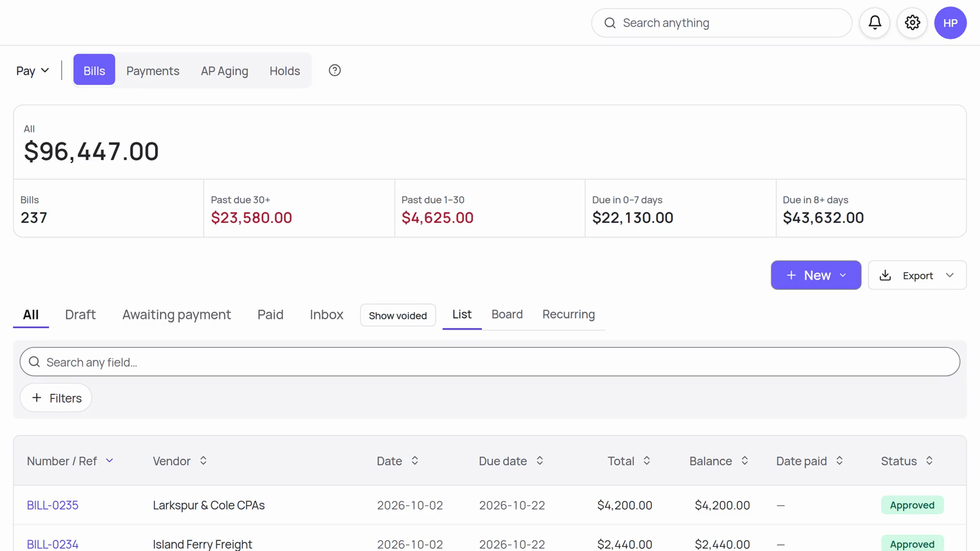The height and width of the screenshot is (551, 980).
Task: Switch to the AP Aging tab
Action: (225, 70)
